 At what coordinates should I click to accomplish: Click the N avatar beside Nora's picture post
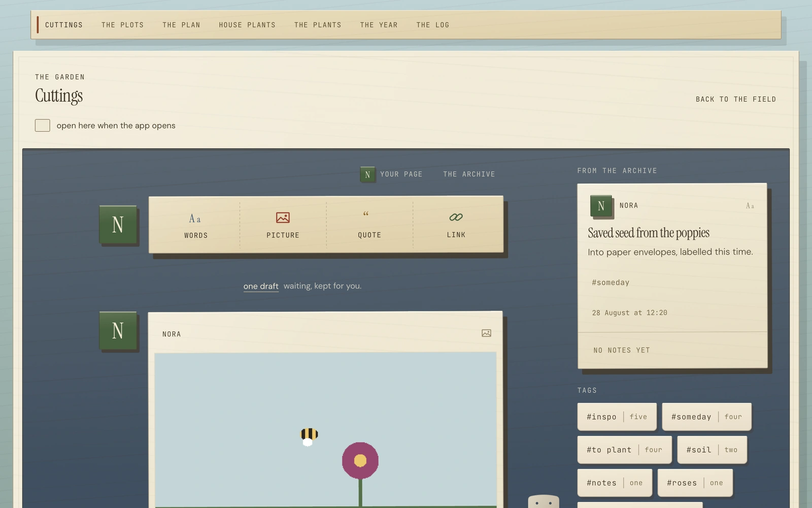pyautogui.click(x=118, y=331)
